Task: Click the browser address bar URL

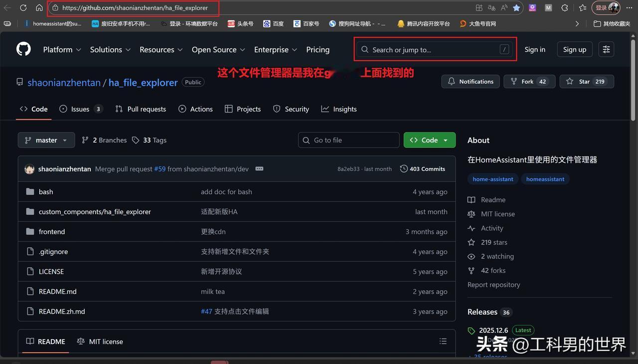Action: click(x=135, y=8)
